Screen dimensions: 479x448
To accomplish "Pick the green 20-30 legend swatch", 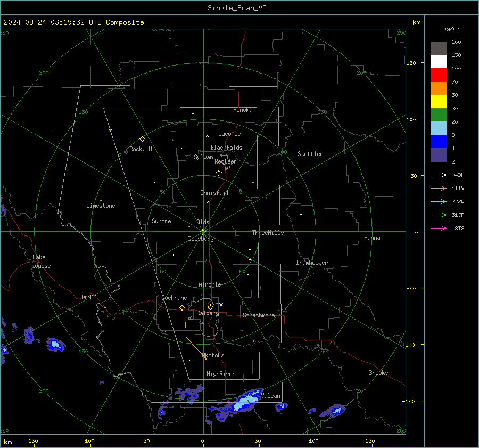I will coord(439,115).
